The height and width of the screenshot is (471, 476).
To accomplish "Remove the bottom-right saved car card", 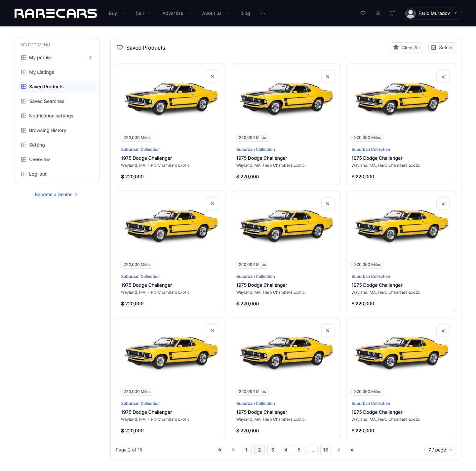I will click(x=443, y=331).
